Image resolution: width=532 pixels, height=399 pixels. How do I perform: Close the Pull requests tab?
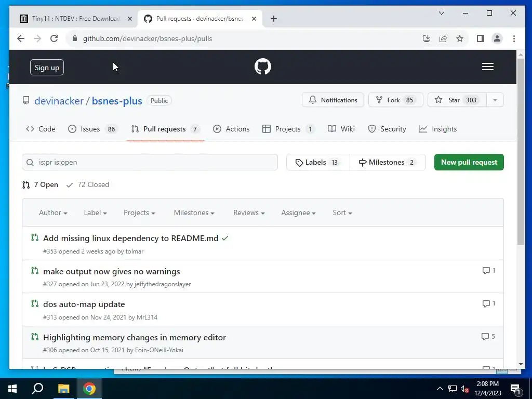(x=254, y=19)
